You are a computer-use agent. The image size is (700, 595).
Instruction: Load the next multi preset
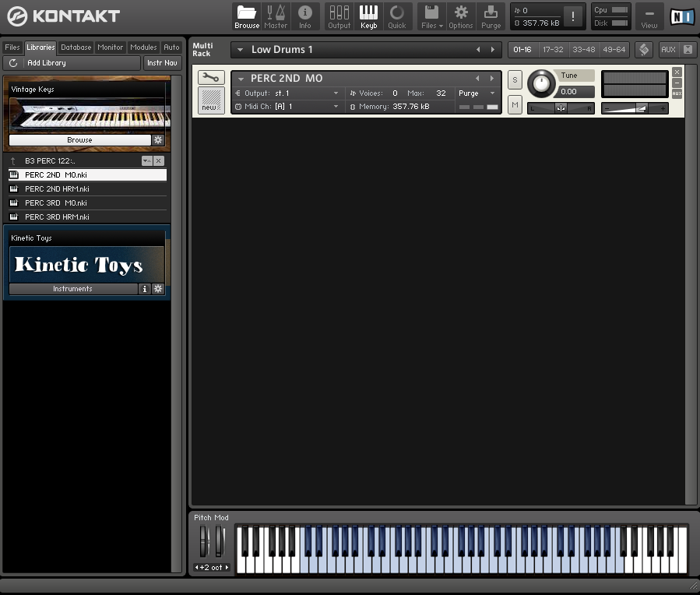pos(492,50)
